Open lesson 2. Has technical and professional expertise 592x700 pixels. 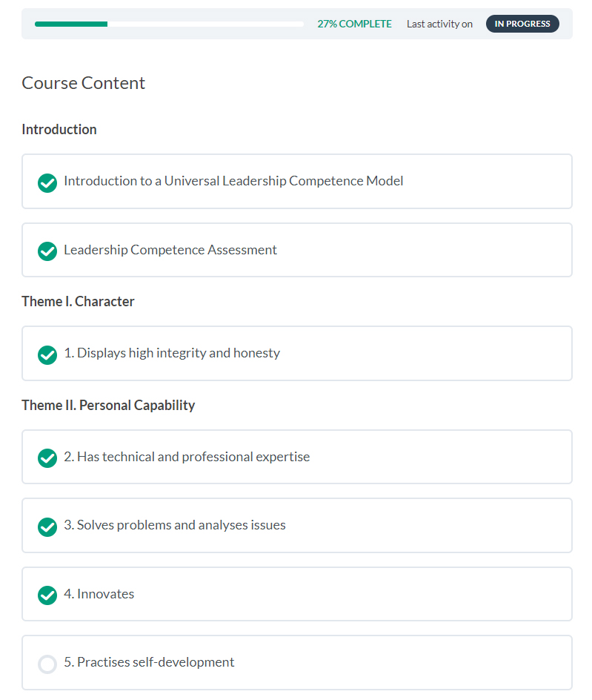187,457
